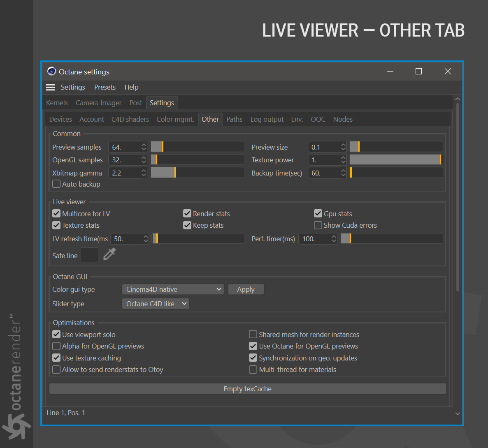Click the scroll-up chevron at top right
Image resolution: width=488 pixels, height=448 pixels.
click(458, 99)
